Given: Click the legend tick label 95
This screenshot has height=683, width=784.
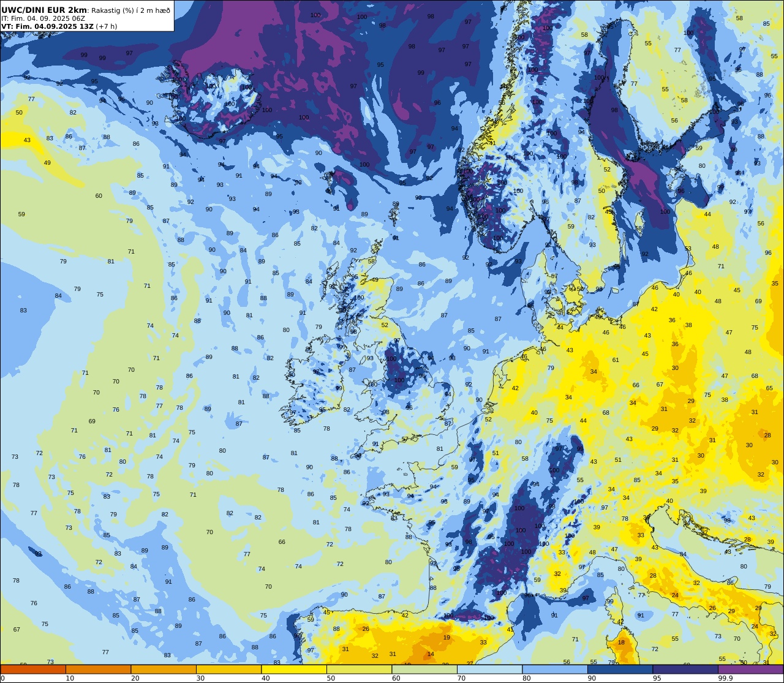Looking at the screenshot, I should (657, 678).
